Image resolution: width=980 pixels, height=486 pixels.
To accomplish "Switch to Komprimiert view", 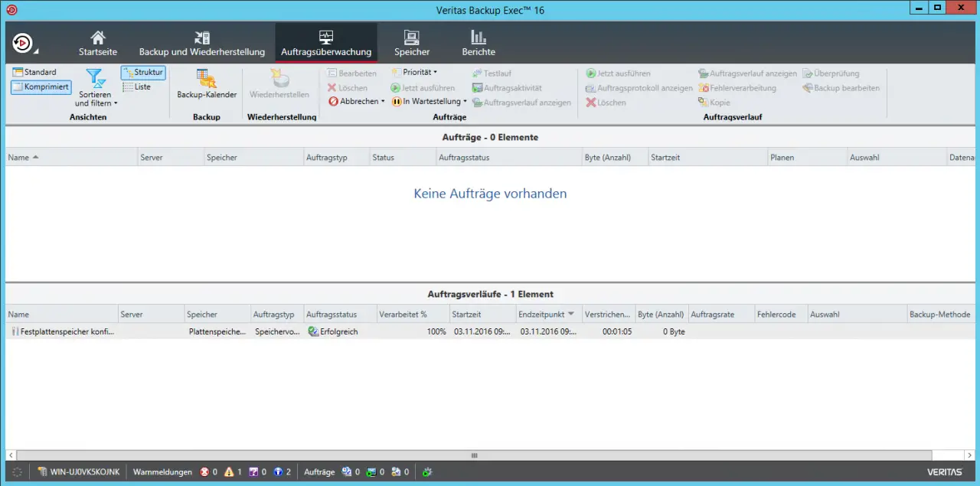I will coord(41,87).
